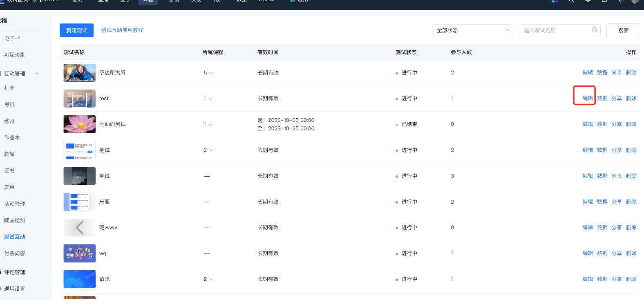This screenshot has width=644, height=305.
Task: Open 表单 in the sidebar
Action: pos(9,187)
